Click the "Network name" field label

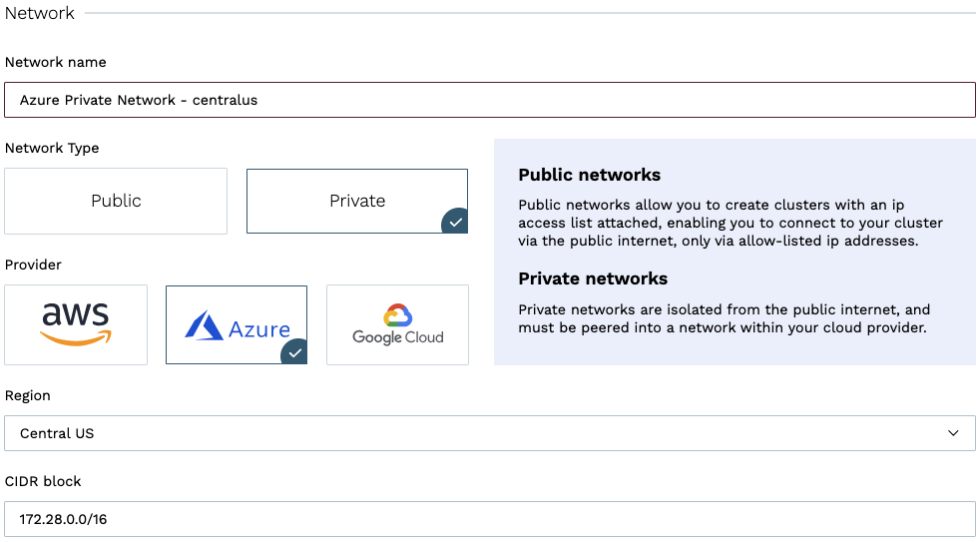(x=56, y=62)
